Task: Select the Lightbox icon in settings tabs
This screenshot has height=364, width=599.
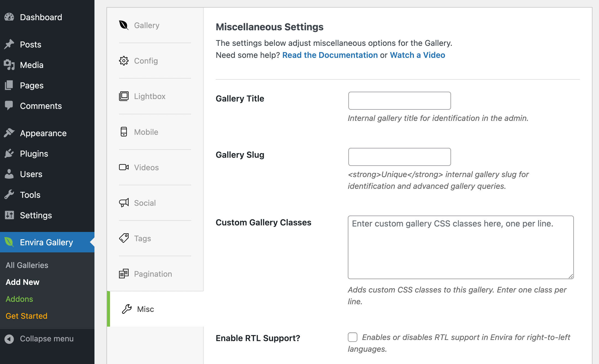Action: 124,96
